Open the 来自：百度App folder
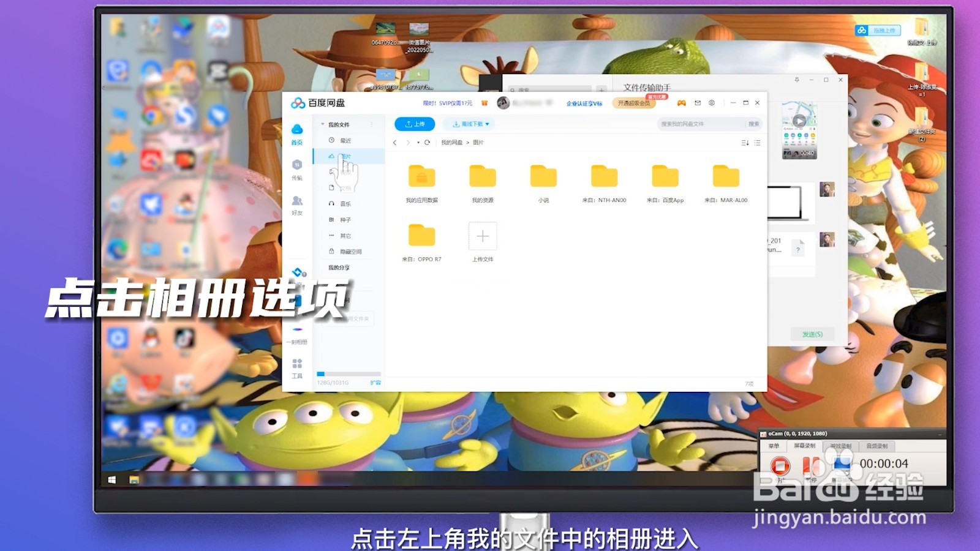980x551 pixels. [x=665, y=183]
